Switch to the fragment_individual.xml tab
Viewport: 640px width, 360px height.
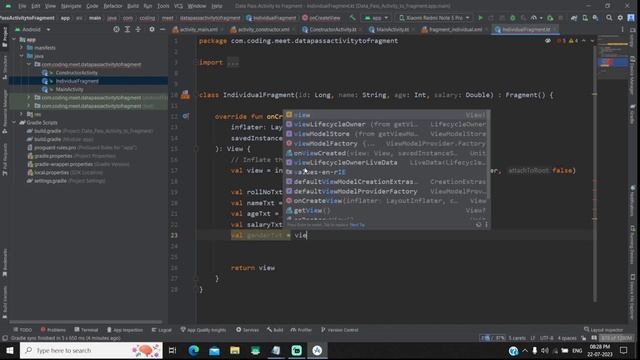click(x=456, y=29)
